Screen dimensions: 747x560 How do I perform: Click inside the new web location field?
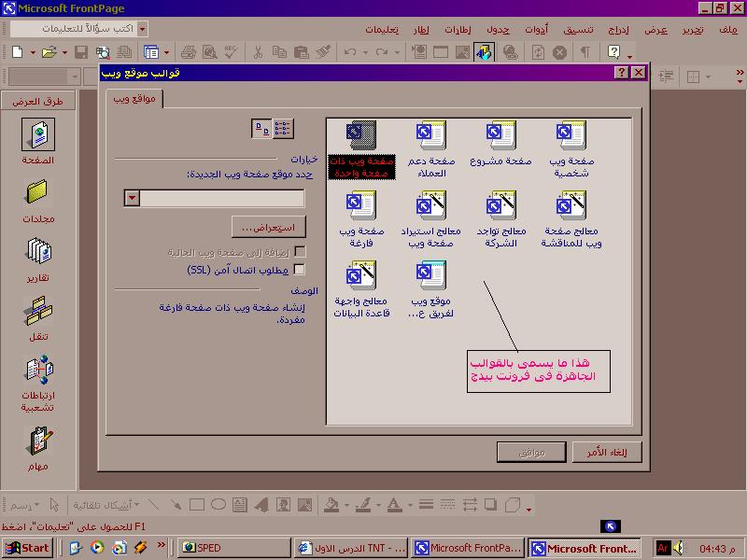tap(222, 198)
